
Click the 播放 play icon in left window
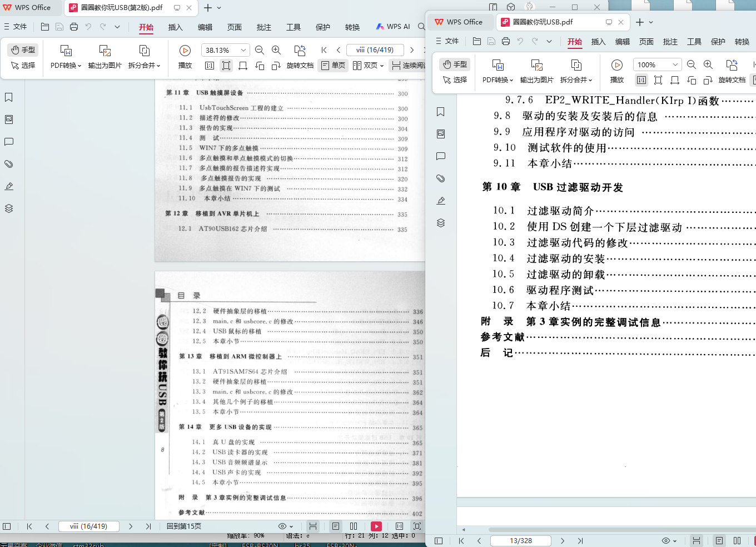click(x=185, y=51)
